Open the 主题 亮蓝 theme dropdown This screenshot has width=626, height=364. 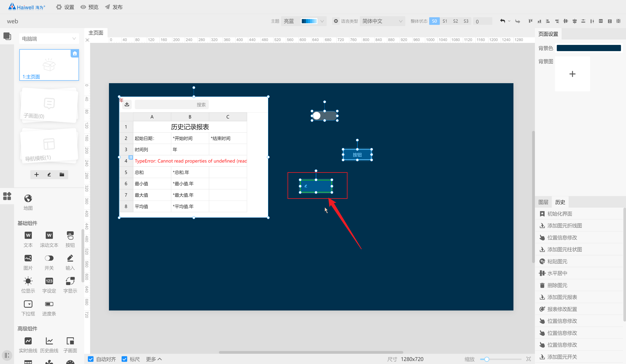(x=304, y=21)
